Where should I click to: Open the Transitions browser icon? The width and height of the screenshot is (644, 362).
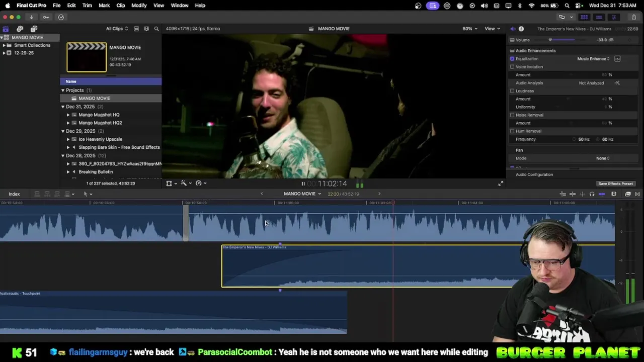pyautogui.click(x=637, y=194)
